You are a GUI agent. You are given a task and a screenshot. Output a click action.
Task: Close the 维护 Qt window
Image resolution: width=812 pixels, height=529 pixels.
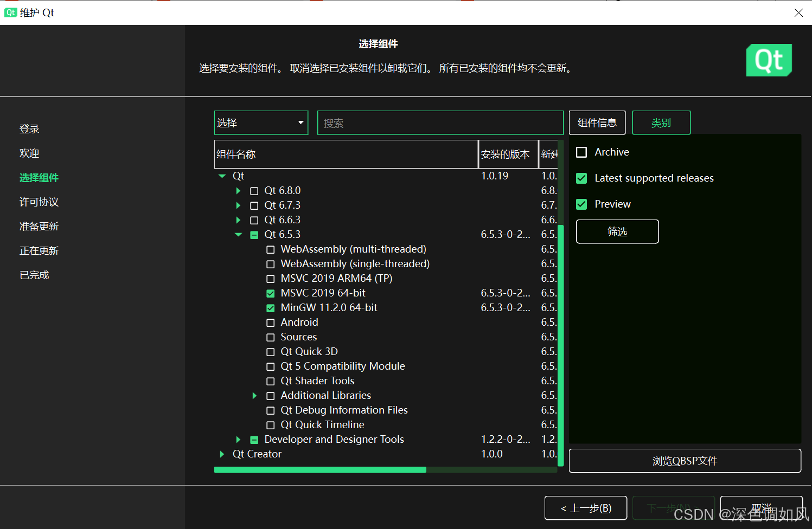[798, 12]
